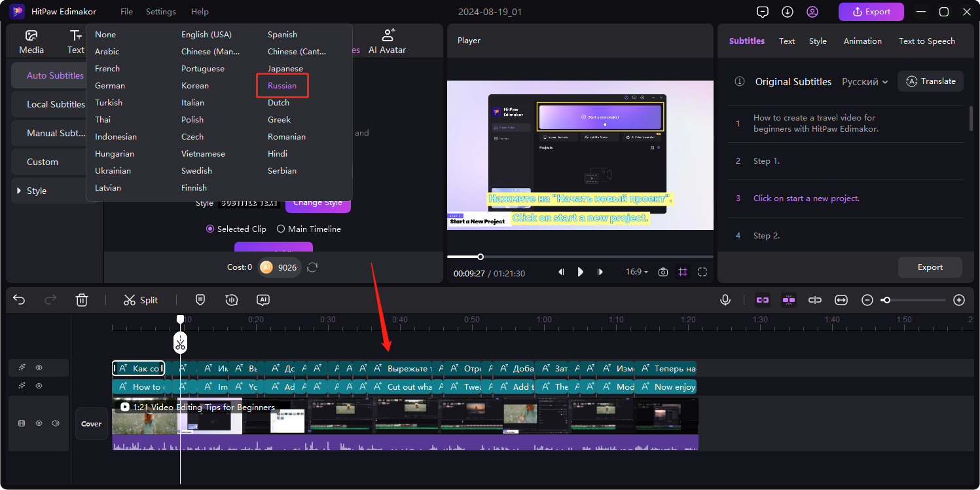
Task: Click the Cover button beside video track
Action: [92, 424]
